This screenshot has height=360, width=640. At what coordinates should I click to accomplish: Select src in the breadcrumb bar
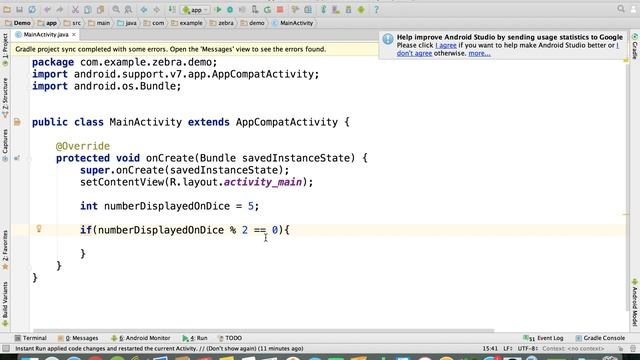click(x=72, y=23)
